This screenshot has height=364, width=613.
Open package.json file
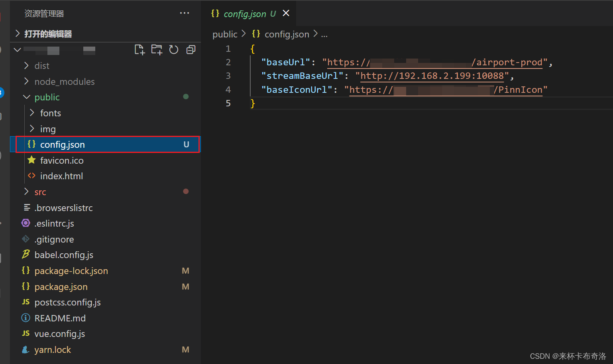[105, 287]
